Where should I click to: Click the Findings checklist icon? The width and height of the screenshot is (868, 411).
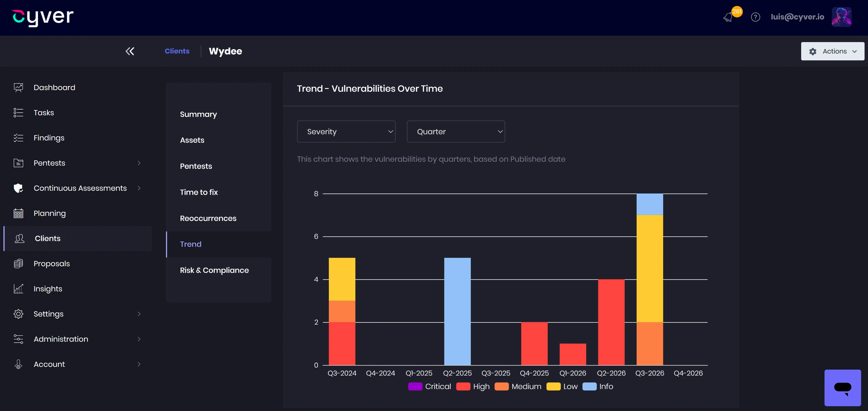(x=18, y=138)
